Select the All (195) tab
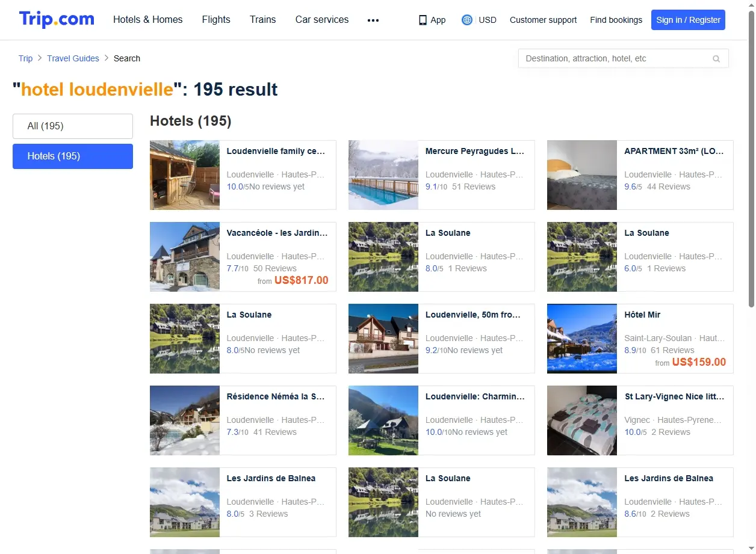Image resolution: width=756 pixels, height=554 pixels. [73, 126]
